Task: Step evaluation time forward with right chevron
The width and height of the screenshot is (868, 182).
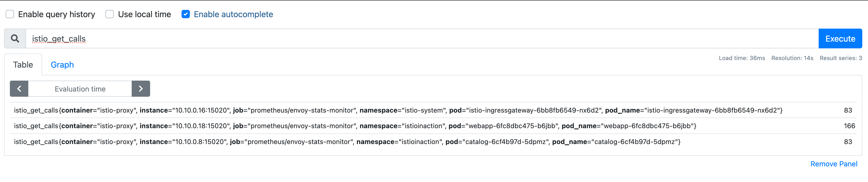Action: tap(141, 89)
